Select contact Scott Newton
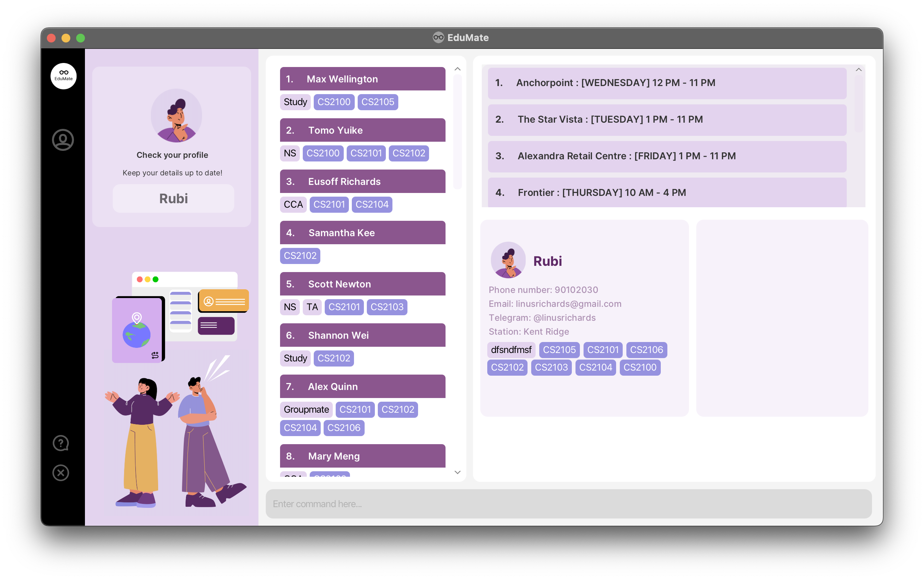This screenshot has height=580, width=924. pos(362,284)
